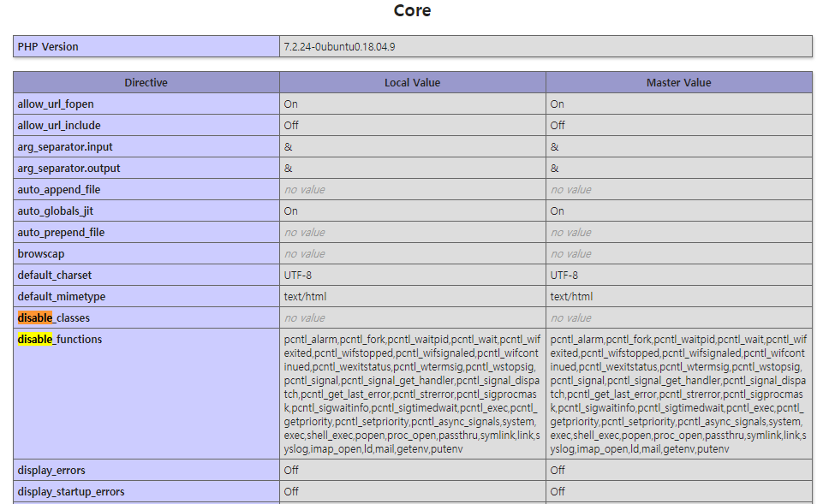The height and width of the screenshot is (504, 823).
Task: Select the display_errors directive name
Action: [x=51, y=471]
